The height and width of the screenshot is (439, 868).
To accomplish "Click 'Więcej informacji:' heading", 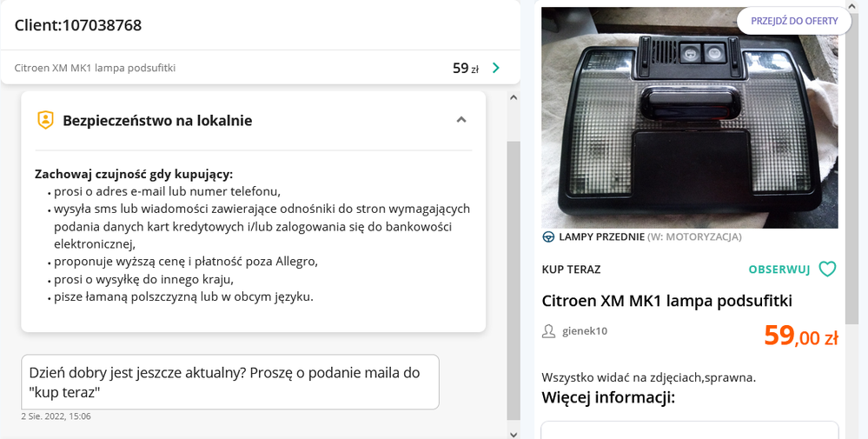I will [x=608, y=397].
